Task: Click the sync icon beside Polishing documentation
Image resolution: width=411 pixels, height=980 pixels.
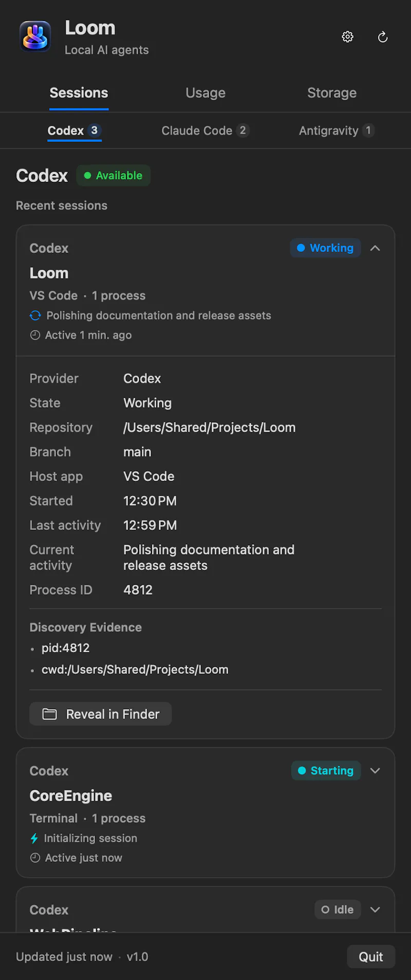Action: [35, 316]
